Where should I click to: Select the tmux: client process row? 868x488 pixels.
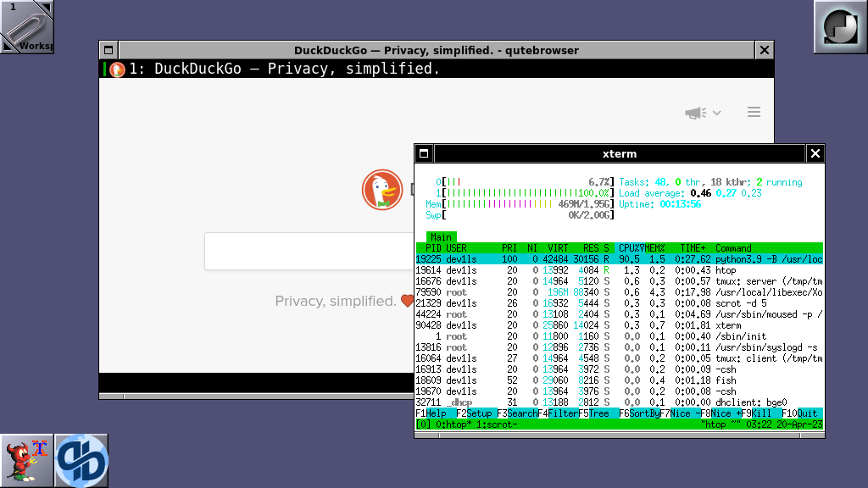tap(620, 358)
